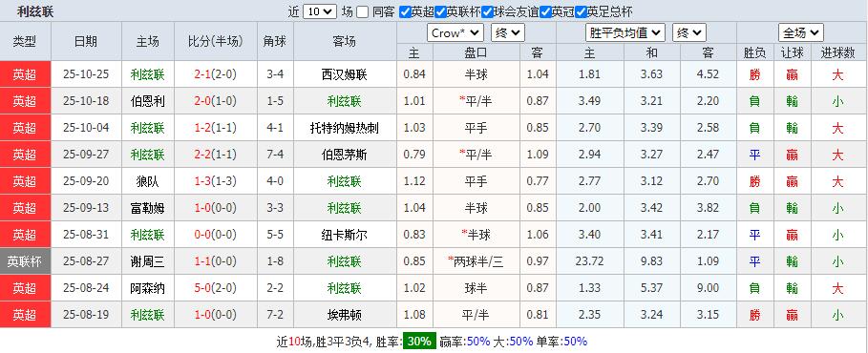Uncheck the 英联杯 filter checkbox

tap(440, 11)
